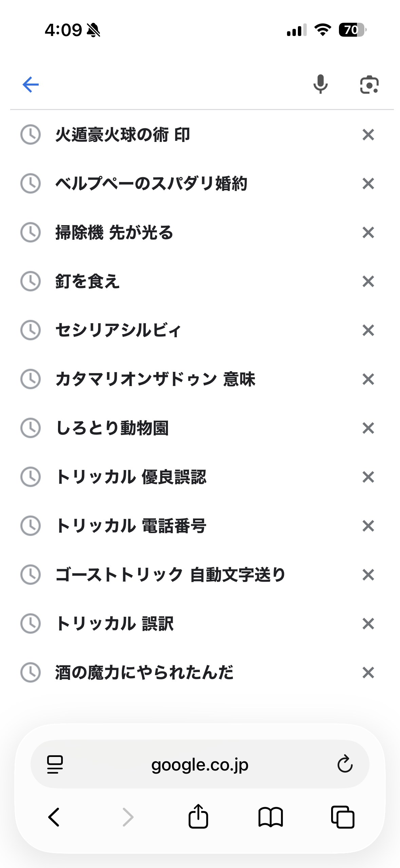Screen dimensions: 400x868
Task: Reload the page with the refresh icon
Action: (345, 764)
